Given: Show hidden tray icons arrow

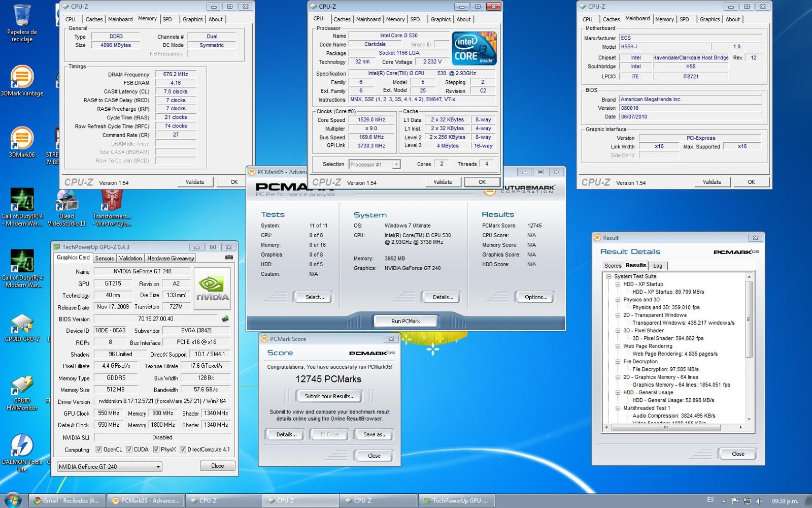Looking at the screenshot, I should click(x=724, y=501).
